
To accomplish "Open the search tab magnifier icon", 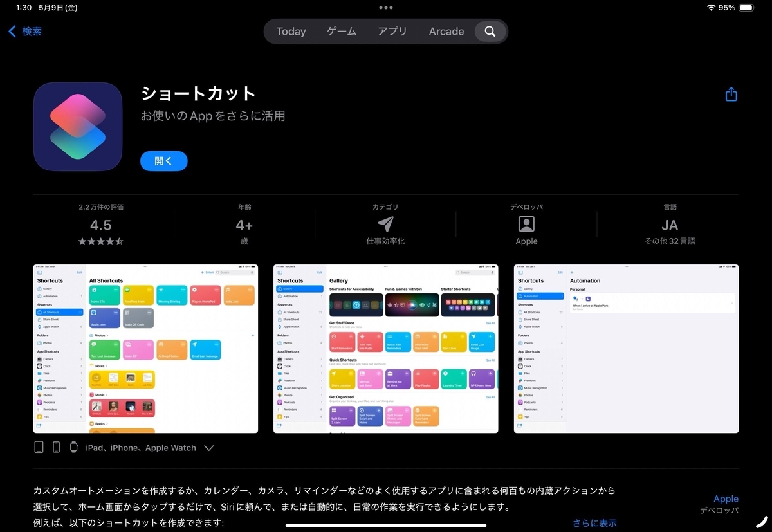I will click(x=490, y=32).
